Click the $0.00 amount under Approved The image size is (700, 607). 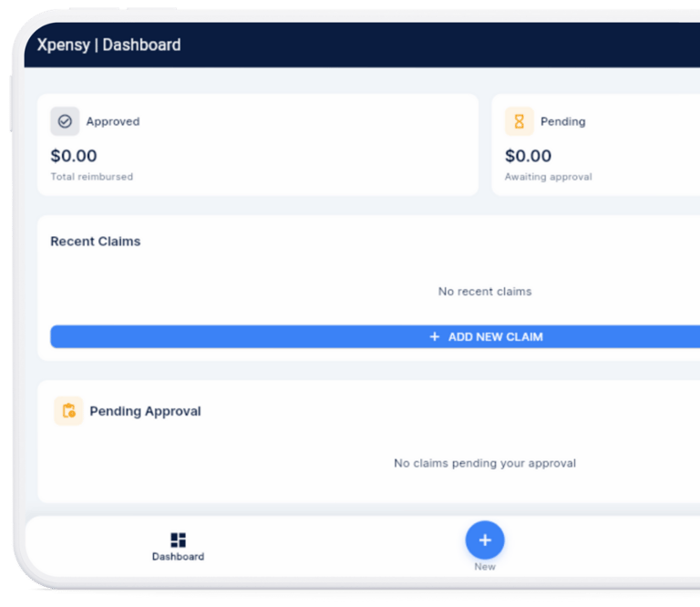tap(74, 156)
